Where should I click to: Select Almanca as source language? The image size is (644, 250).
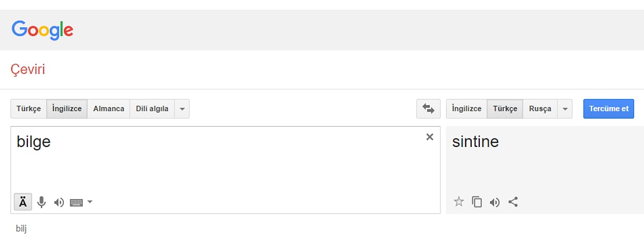point(108,109)
